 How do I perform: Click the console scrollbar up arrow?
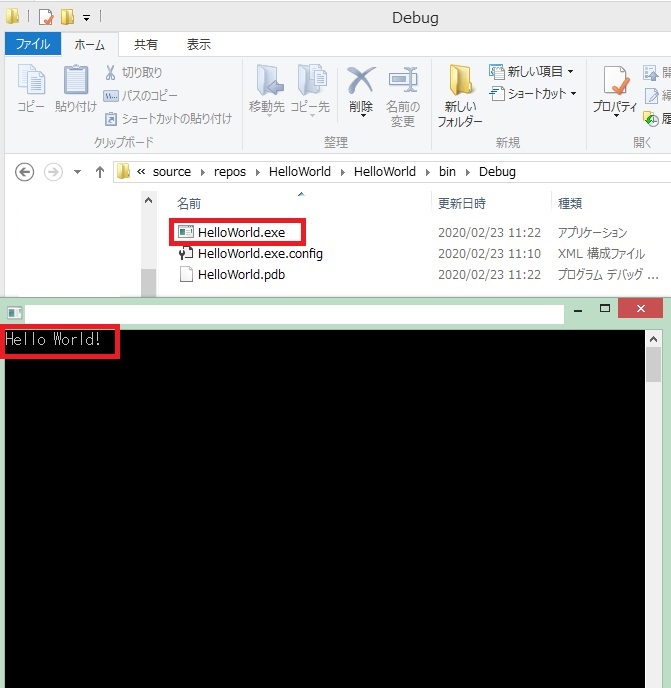653,339
